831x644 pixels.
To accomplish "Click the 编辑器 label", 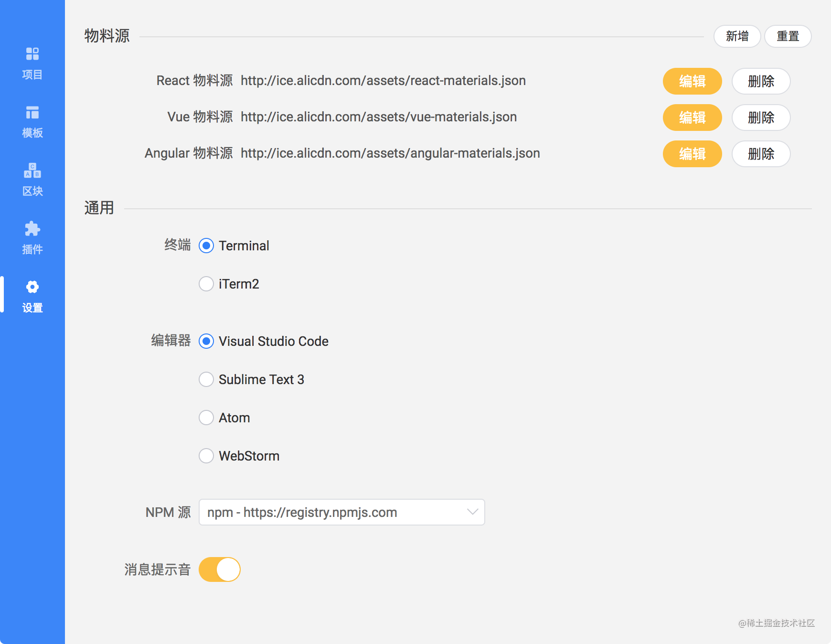I will pos(171,341).
